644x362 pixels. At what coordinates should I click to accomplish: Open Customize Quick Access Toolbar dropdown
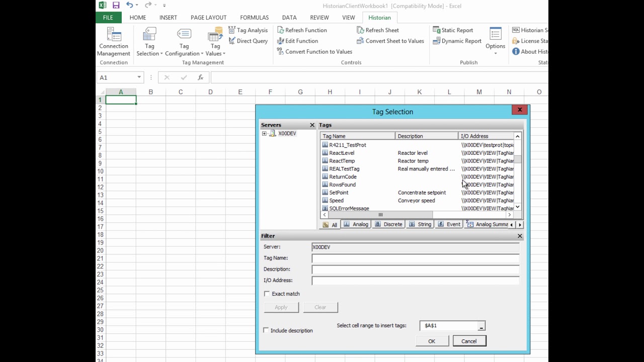click(164, 6)
